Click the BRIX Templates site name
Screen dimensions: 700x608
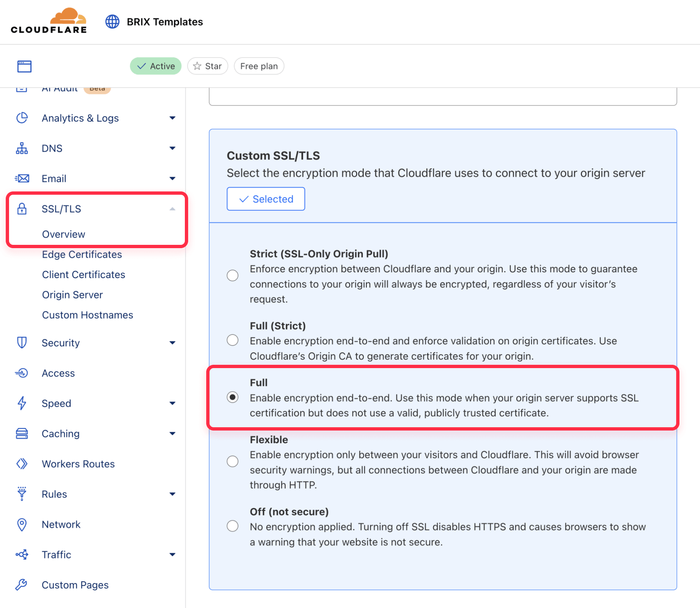pyautogui.click(x=165, y=22)
